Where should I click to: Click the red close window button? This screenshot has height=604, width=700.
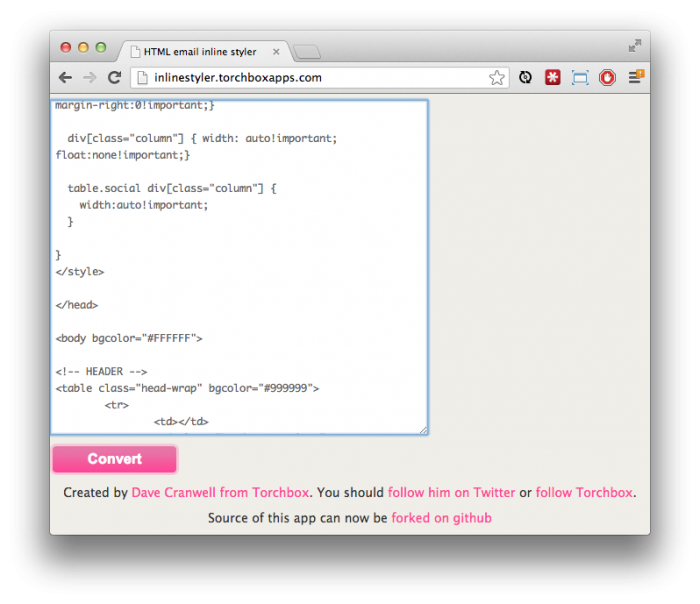(66, 47)
